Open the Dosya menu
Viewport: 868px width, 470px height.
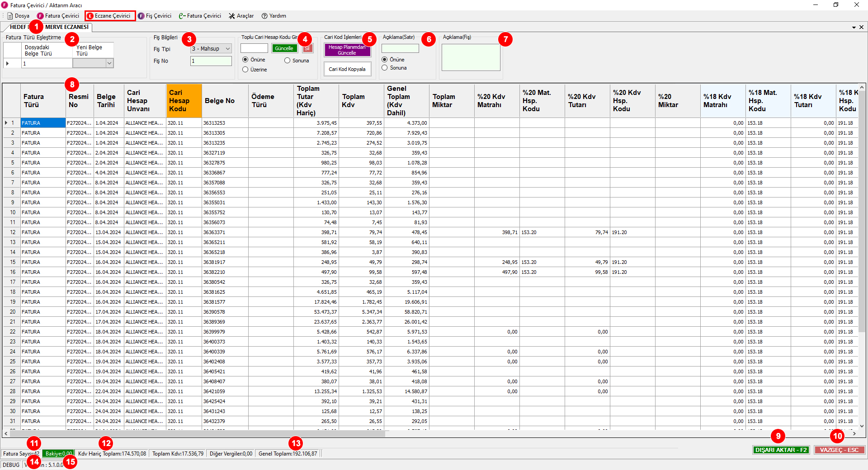(19, 16)
